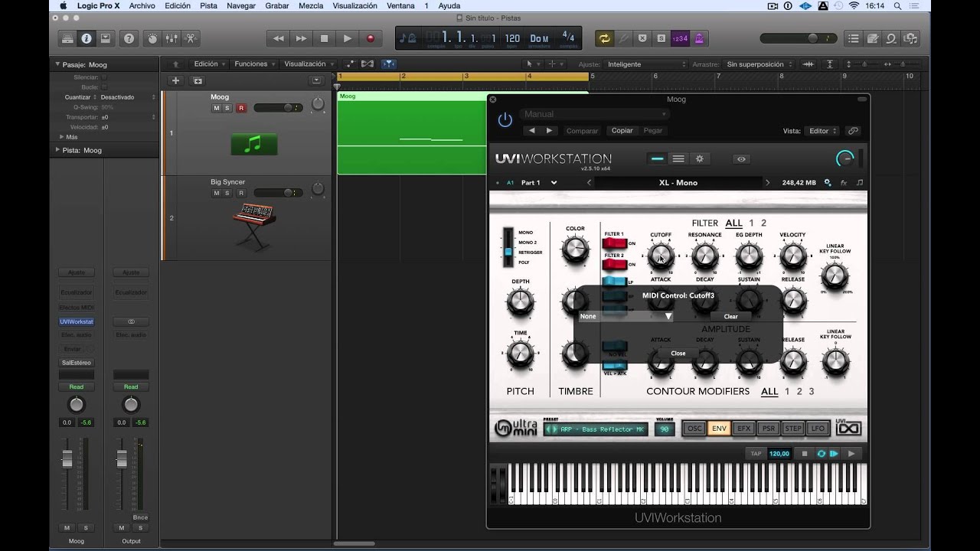This screenshot has height=551, width=980.
Task: Select the OSC tab in Ultra Mini
Action: point(694,429)
